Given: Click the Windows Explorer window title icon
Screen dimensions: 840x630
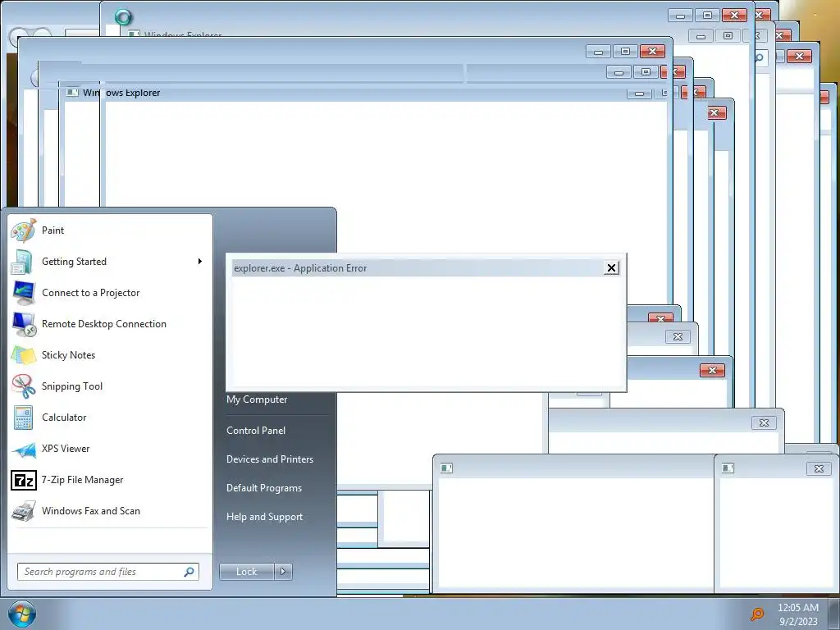Looking at the screenshot, I should pyautogui.click(x=72, y=93).
